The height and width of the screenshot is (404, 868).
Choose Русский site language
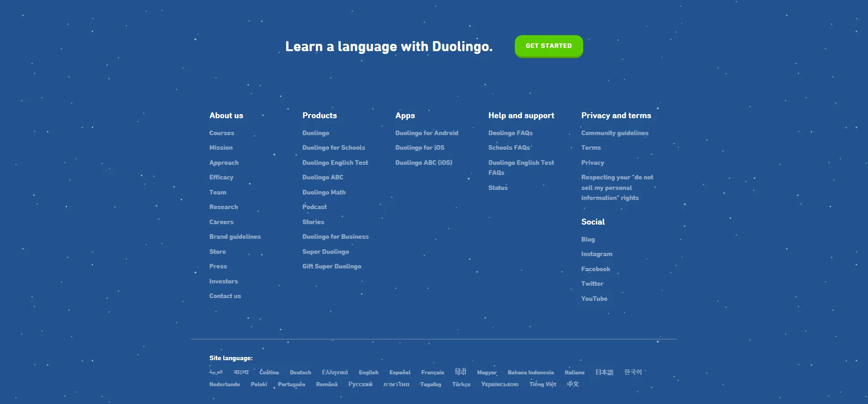click(x=360, y=384)
